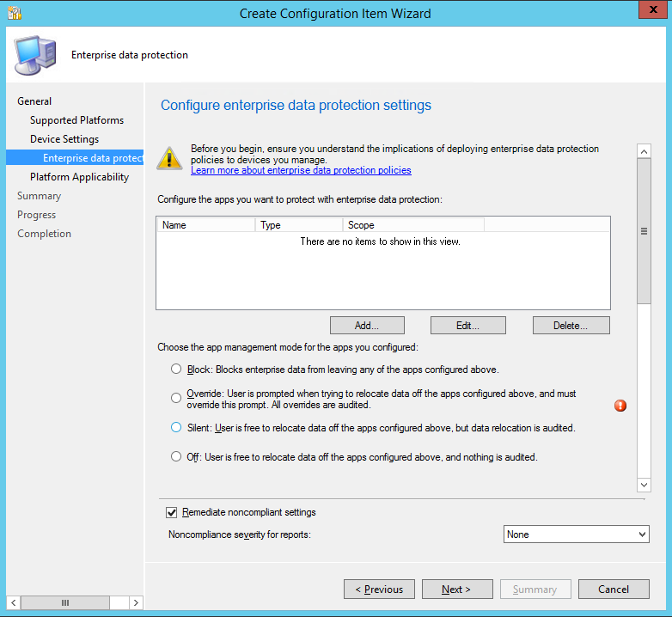The height and width of the screenshot is (617, 672).
Task: Select Platform Applicability in the sidebar
Action: click(x=79, y=177)
